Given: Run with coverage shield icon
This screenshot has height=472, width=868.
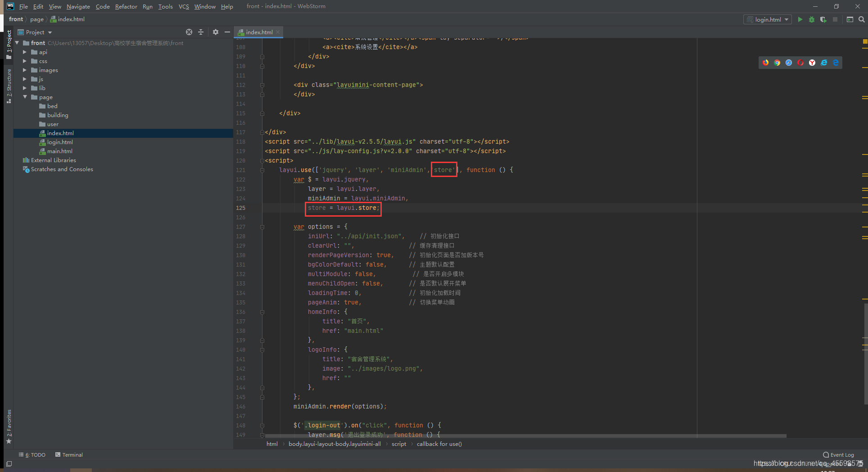Looking at the screenshot, I should click(x=823, y=19).
